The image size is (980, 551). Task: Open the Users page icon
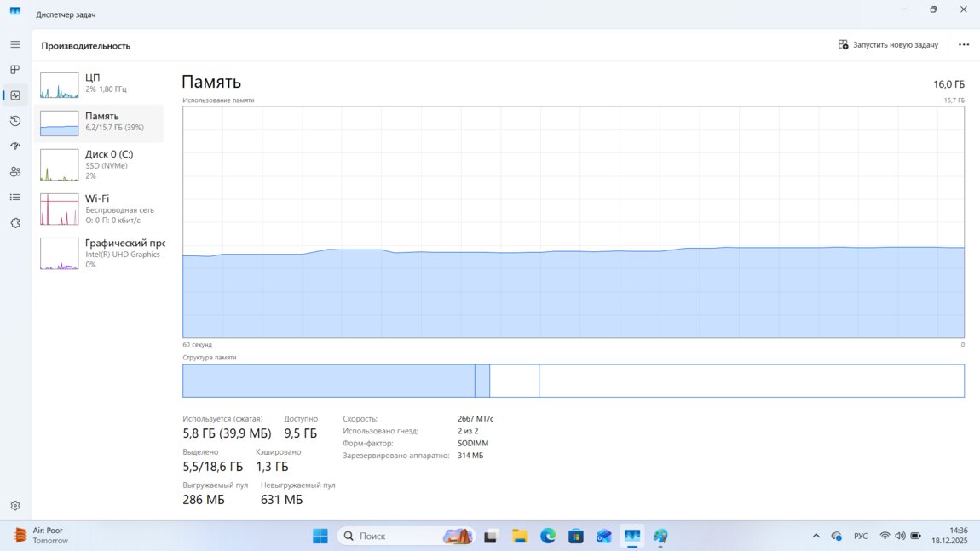pos(14,172)
